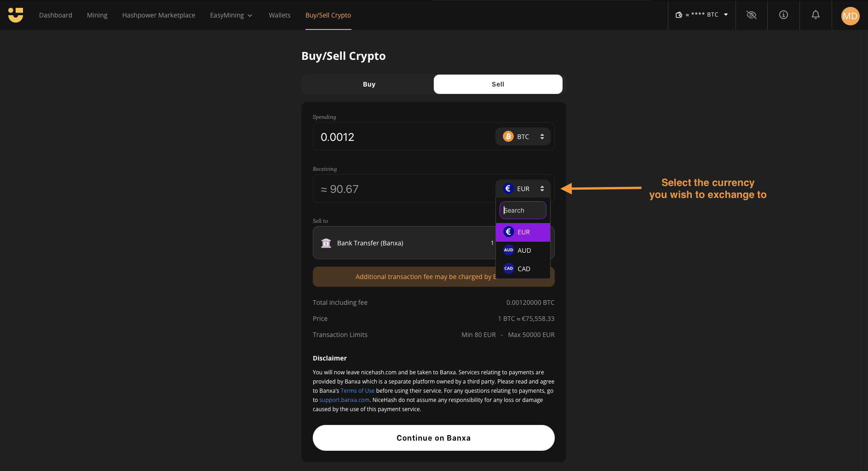This screenshot has height=471, width=868.
Task: Select the EUR highlighted list entry
Action: tap(523, 232)
